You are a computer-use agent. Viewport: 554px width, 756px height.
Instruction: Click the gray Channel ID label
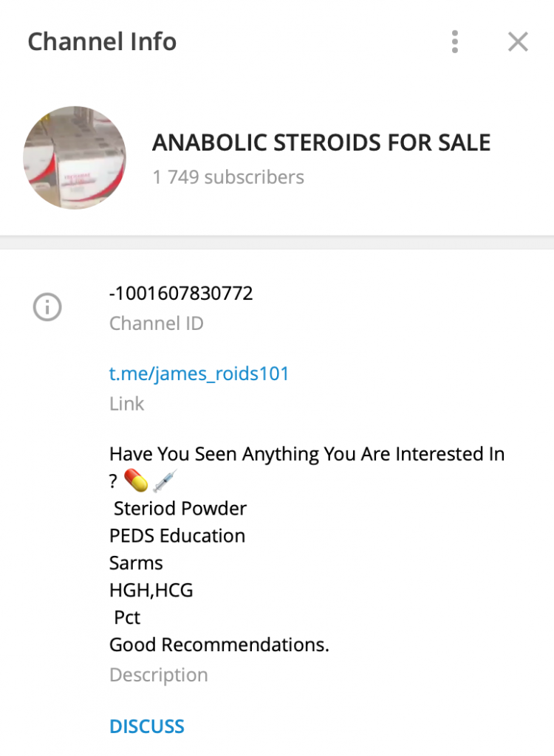(157, 323)
